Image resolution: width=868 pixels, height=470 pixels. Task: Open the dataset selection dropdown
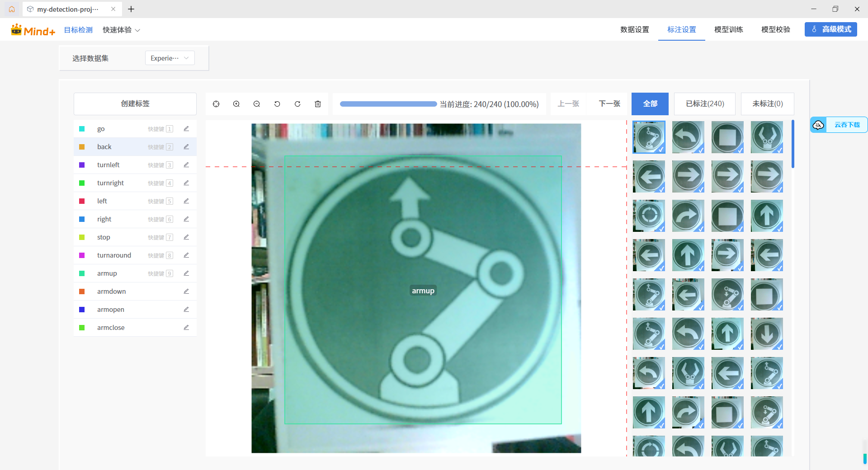click(170, 58)
